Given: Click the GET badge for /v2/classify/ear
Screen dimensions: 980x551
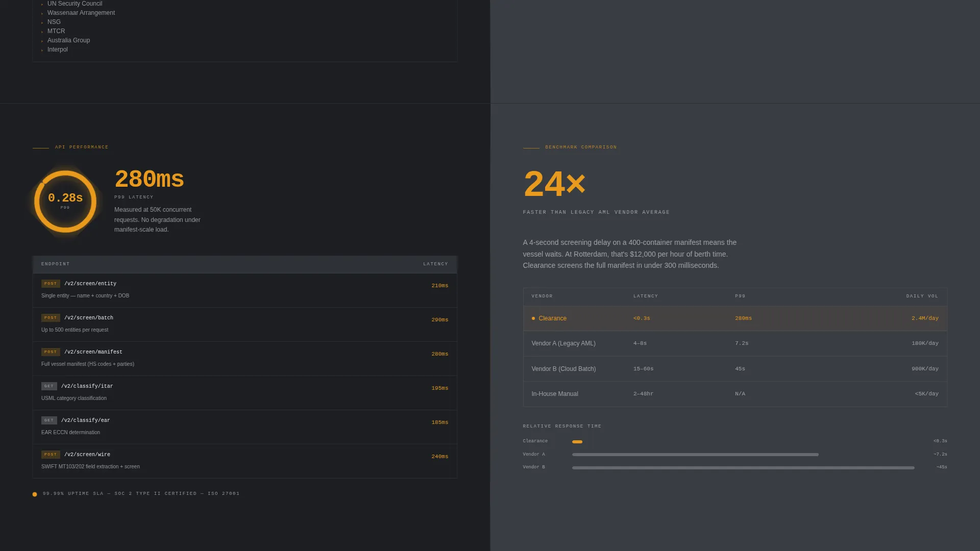Looking at the screenshot, I should point(49,420).
